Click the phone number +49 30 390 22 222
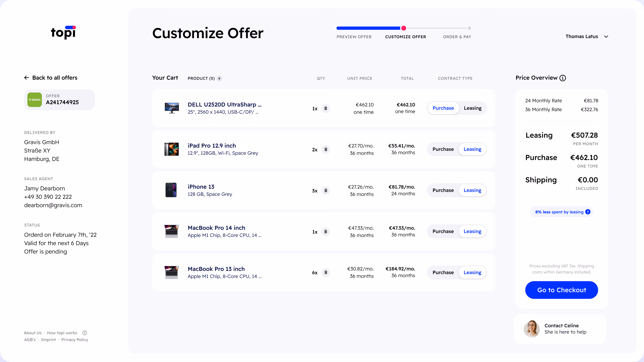Image resolution: width=644 pixels, height=362 pixels. pyautogui.click(x=48, y=197)
